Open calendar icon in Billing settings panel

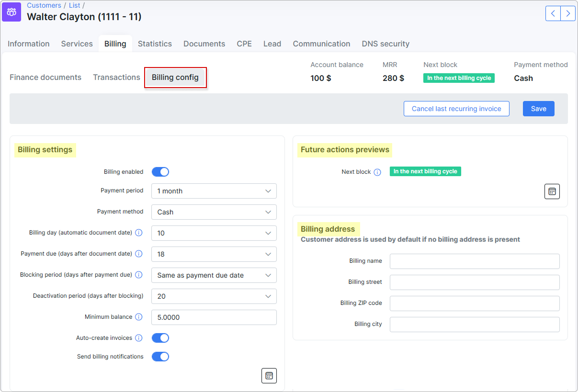coord(269,376)
